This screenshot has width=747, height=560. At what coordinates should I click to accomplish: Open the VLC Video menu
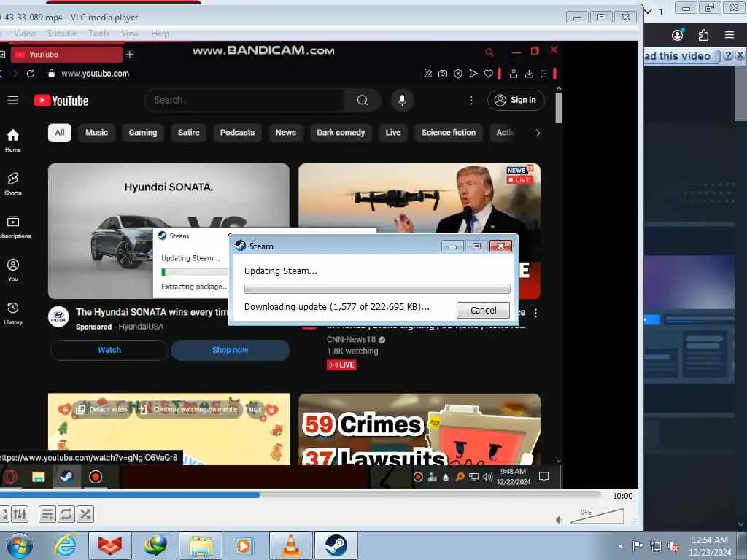25,34
